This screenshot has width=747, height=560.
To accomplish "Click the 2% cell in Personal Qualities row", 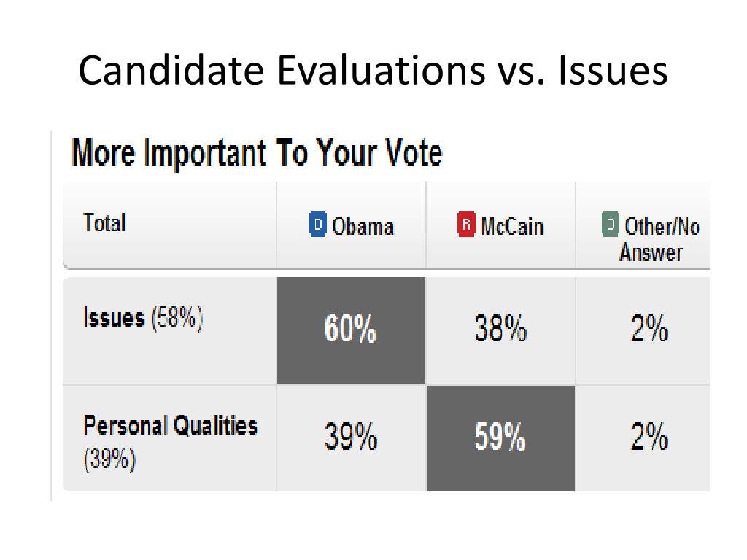I will tap(643, 438).
